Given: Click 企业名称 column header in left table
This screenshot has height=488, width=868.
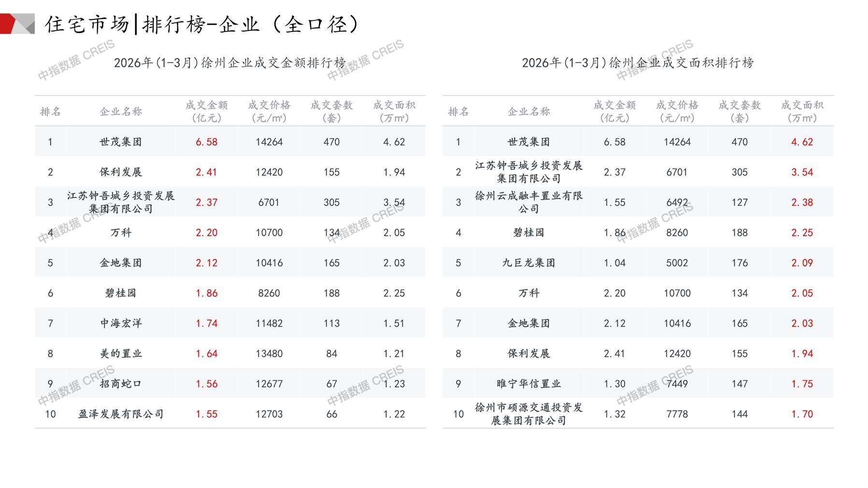Looking at the screenshot, I should click(121, 112).
